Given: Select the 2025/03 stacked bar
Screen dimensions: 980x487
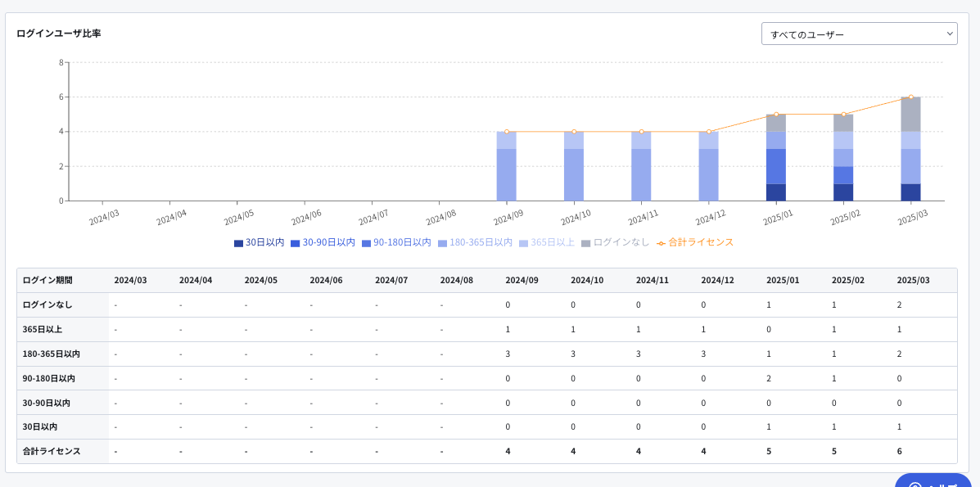Looking at the screenshot, I should pyautogui.click(x=910, y=149).
